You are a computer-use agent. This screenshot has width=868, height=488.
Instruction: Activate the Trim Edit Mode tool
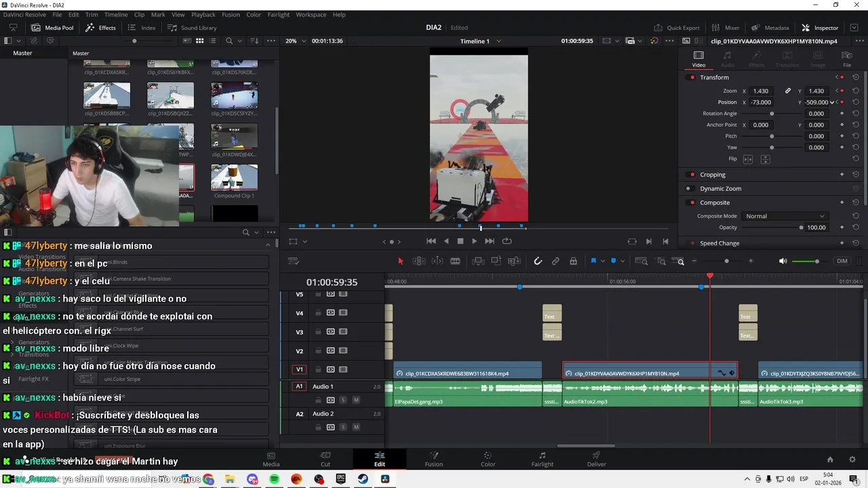pos(419,261)
